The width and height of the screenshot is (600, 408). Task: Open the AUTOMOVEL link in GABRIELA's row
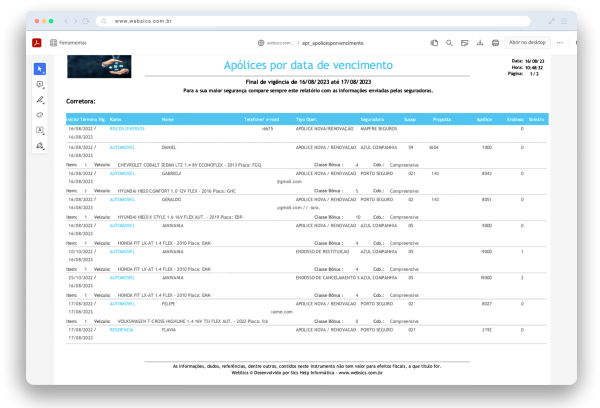[122, 173]
